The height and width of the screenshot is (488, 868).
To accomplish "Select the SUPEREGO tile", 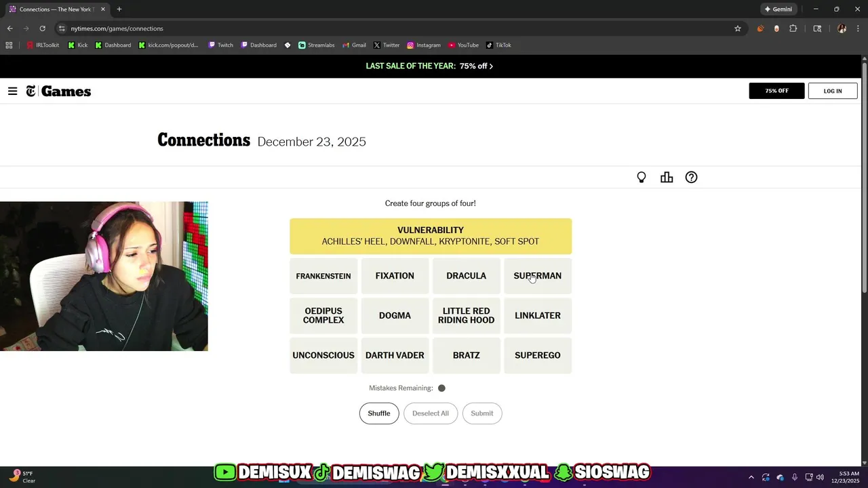I will pos(538,355).
